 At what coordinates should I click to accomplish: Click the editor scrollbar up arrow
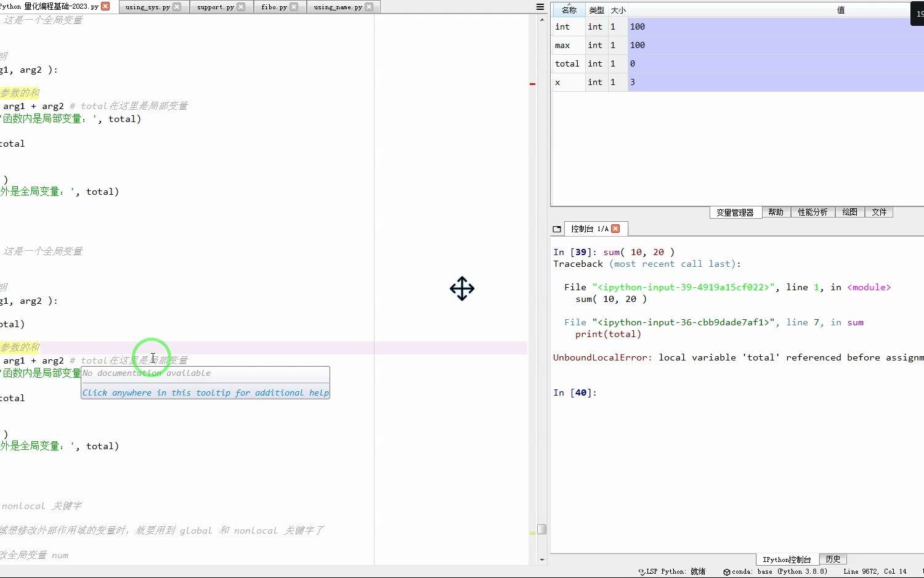pos(542,19)
